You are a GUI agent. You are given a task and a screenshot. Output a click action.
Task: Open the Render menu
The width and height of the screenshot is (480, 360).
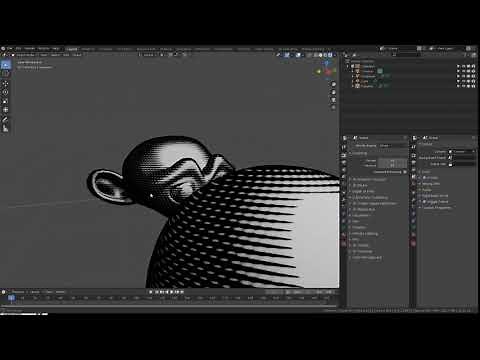pyautogui.click(x=29, y=49)
